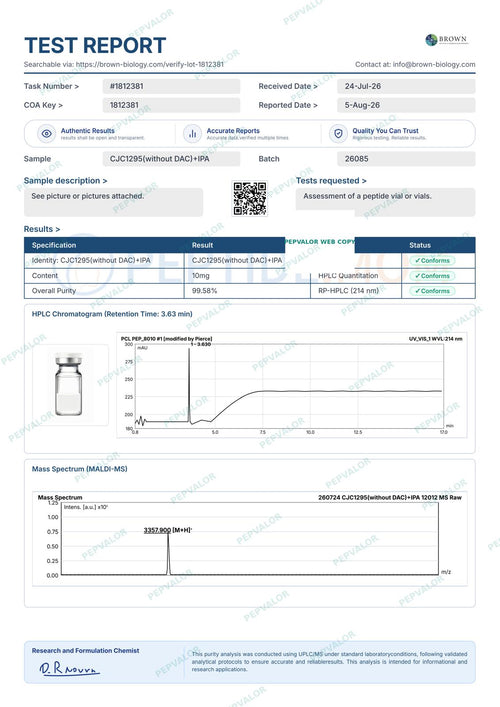Click the 'Intens. [a.u.]' axis label
Image resolution: width=500 pixels, height=707 pixels.
[86, 507]
